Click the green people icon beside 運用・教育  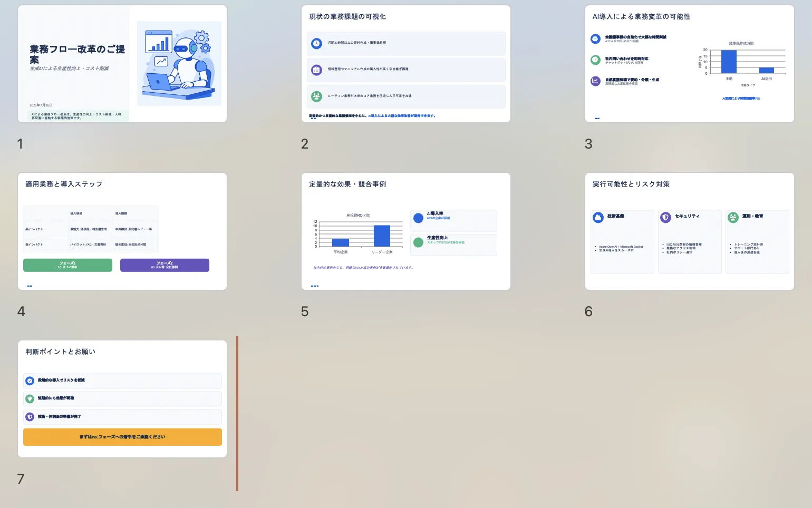point(733,217)
